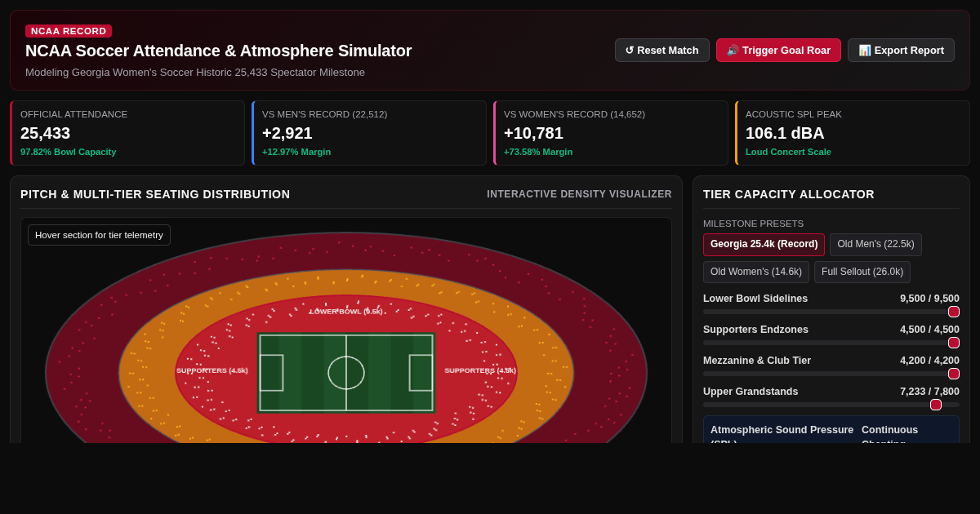Viewport: 980px width, 514px height.
Task: Click the Loud Concert Scale text
Action: pyautogui.click(x=788, y=152)
